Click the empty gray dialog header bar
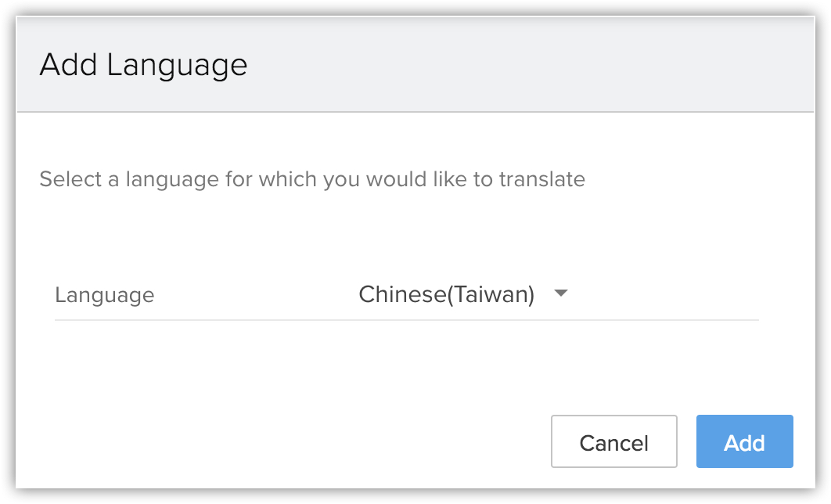This screenshot has width=831, height=504. pos(532,64)
